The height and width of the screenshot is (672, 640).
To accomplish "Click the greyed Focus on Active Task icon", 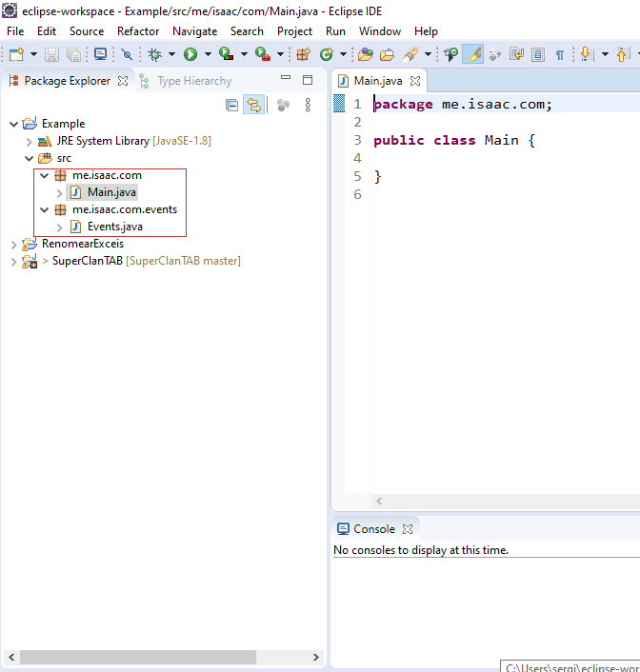I will [283, 105].
